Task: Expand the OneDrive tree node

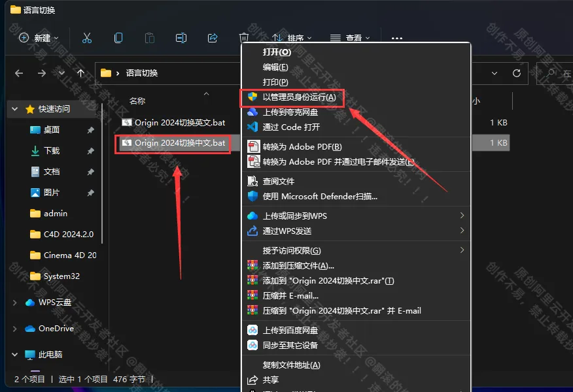Action: tap(14, 329)
